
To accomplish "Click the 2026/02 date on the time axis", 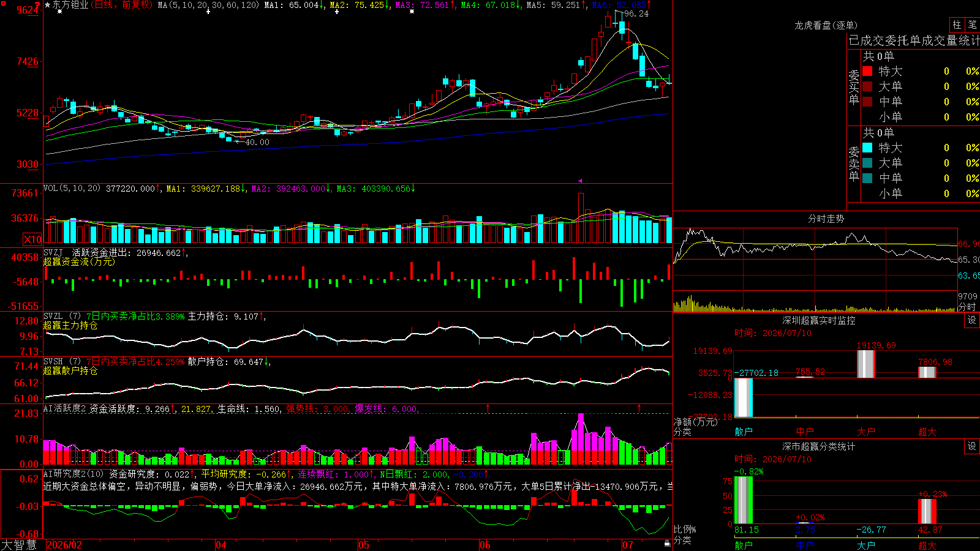I will (64, 545).
